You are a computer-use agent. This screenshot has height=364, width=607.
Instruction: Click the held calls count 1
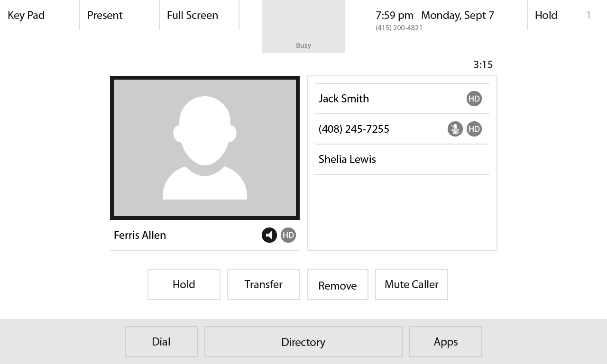(589, 15)
